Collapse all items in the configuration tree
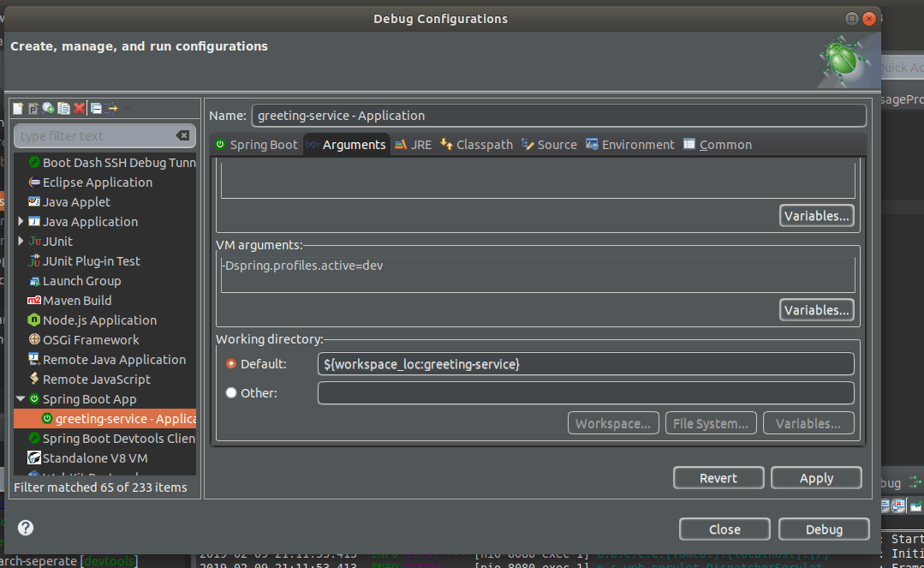The image size is (924, 568). (96, 108)
